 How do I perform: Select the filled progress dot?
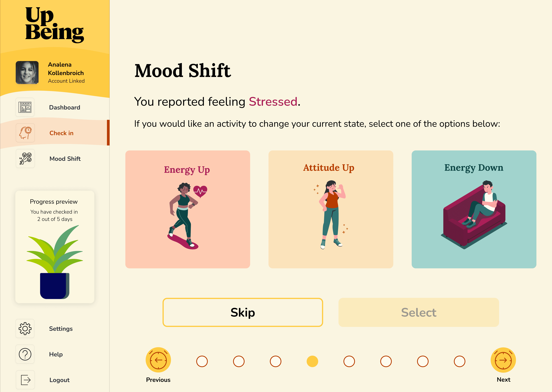pyautogui.click(x=312, y=361)
